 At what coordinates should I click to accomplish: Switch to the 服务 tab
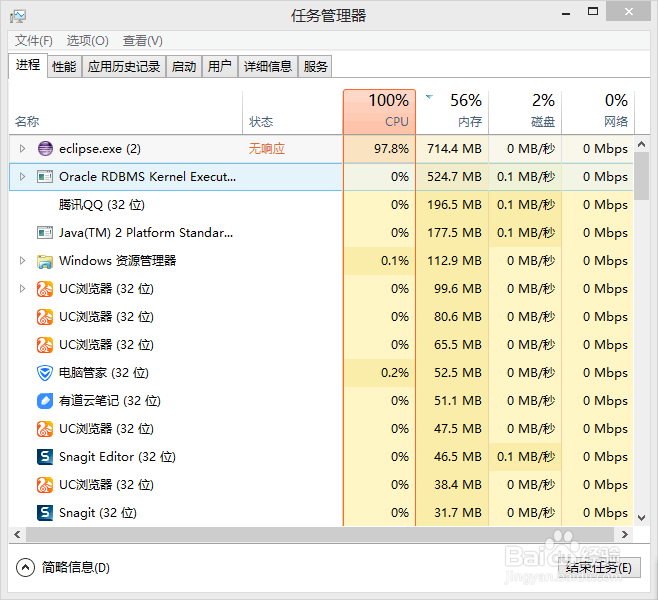pos(315,66)
